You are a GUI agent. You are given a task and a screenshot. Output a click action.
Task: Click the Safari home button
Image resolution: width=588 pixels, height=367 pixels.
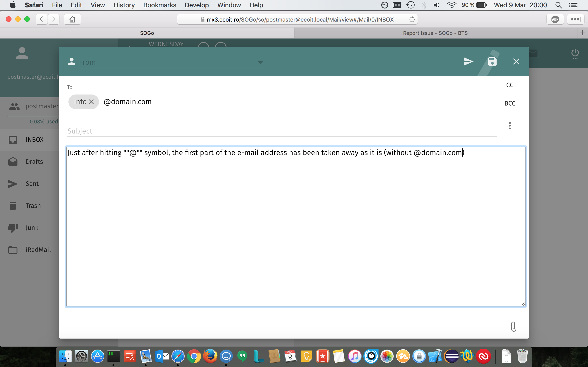72,19
